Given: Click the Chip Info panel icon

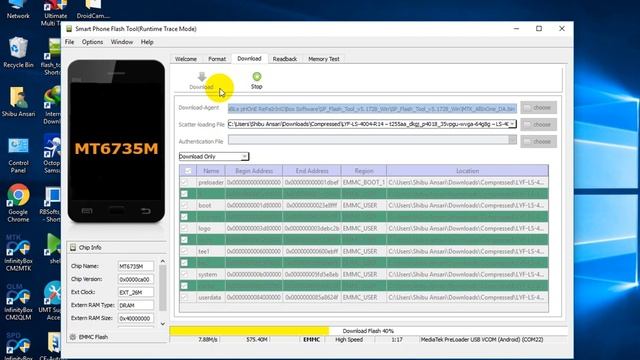Looking at the screenshot, I should (x=73, y=247).
